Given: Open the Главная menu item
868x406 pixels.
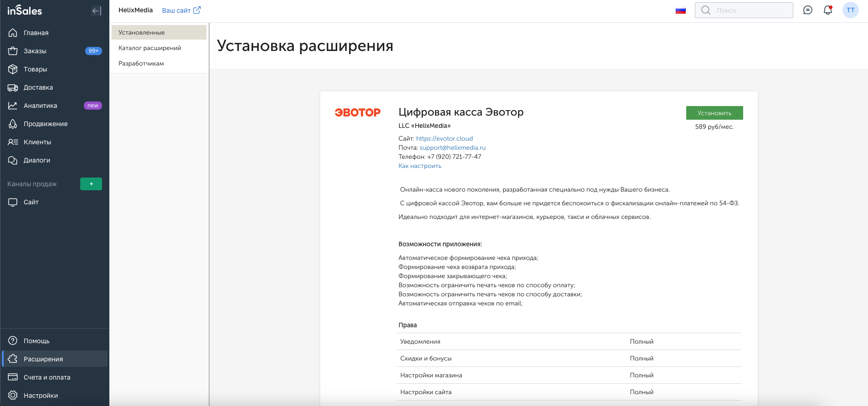Looking at the screenshot, I should [x=55, y=33].
